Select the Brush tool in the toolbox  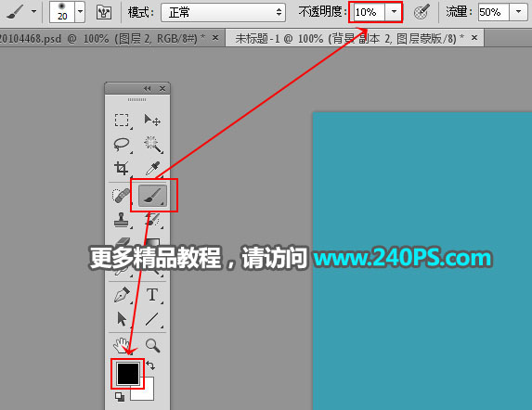click(x=152, y=196)
